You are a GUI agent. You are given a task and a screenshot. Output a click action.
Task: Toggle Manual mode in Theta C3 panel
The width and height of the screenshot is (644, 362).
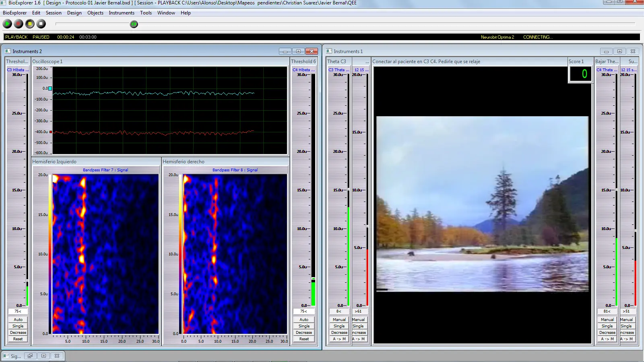tap(339, 320)
